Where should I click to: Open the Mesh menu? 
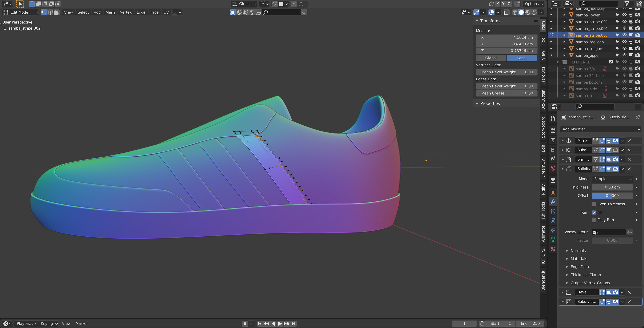coord(110,12)
